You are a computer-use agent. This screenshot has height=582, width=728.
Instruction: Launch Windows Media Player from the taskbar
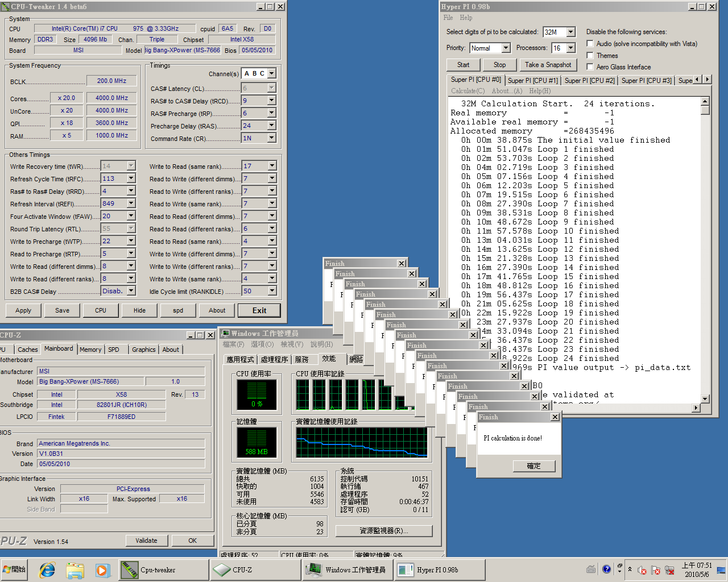pos(102,569)
